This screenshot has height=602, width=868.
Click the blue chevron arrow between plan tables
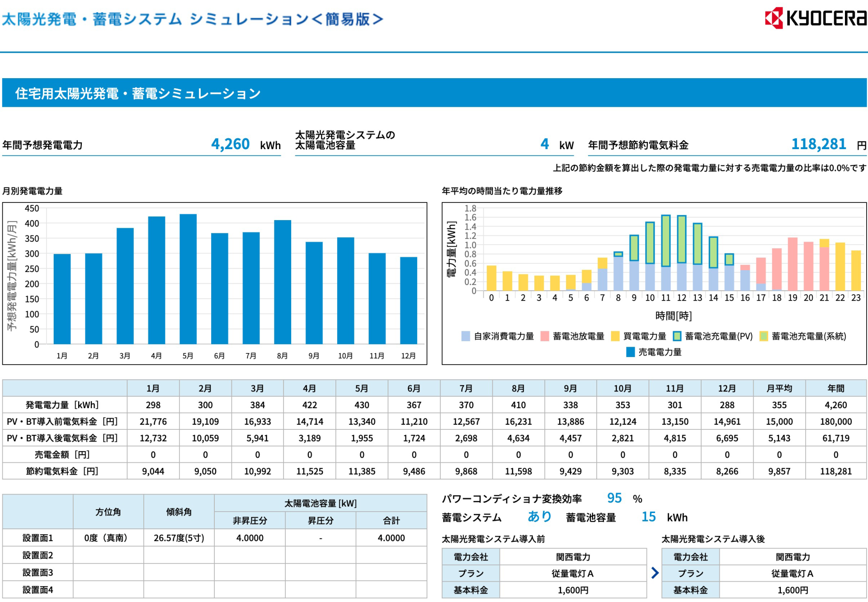(655, 573)
